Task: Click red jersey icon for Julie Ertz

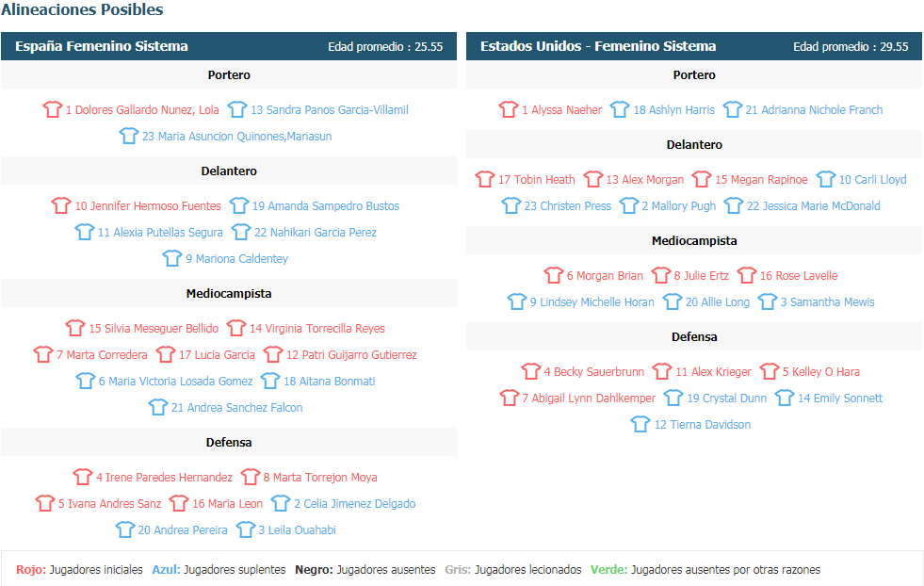Action: click(660, 275)
